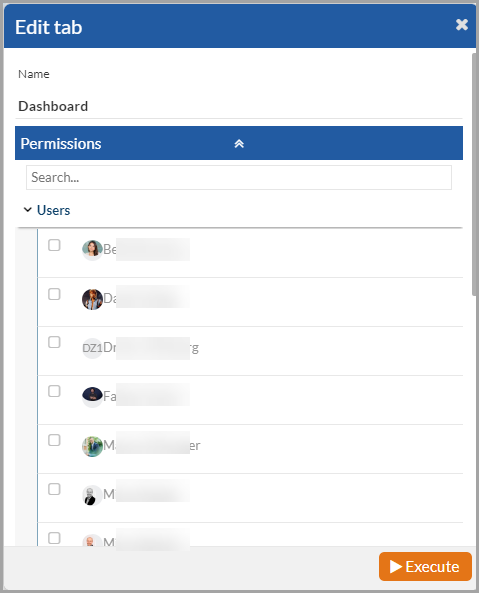Viewport: 479px width, 593px height.
Task: Close the Edit tab dialog
Action: coord(462,25)
